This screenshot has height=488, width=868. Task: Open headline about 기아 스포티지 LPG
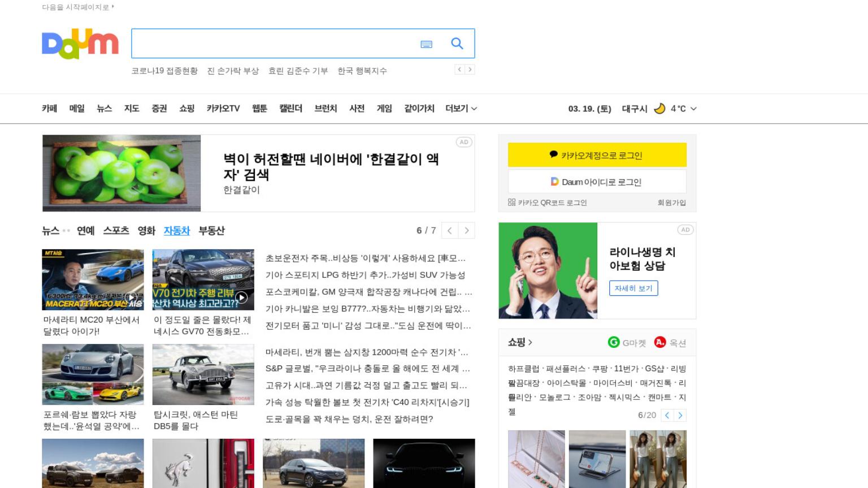[x=365, y=275]
